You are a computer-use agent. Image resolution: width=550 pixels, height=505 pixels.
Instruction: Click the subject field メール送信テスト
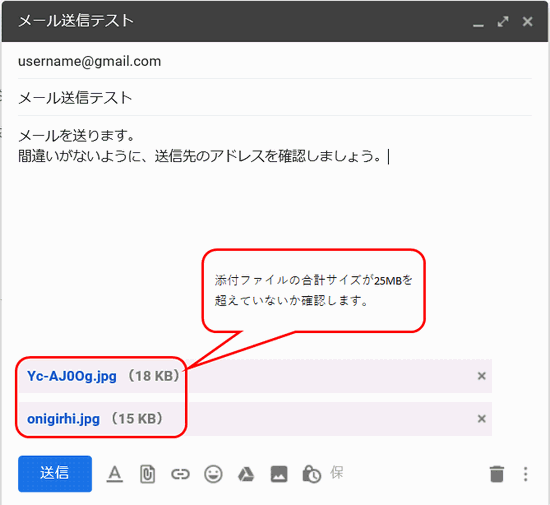point(275,97)
